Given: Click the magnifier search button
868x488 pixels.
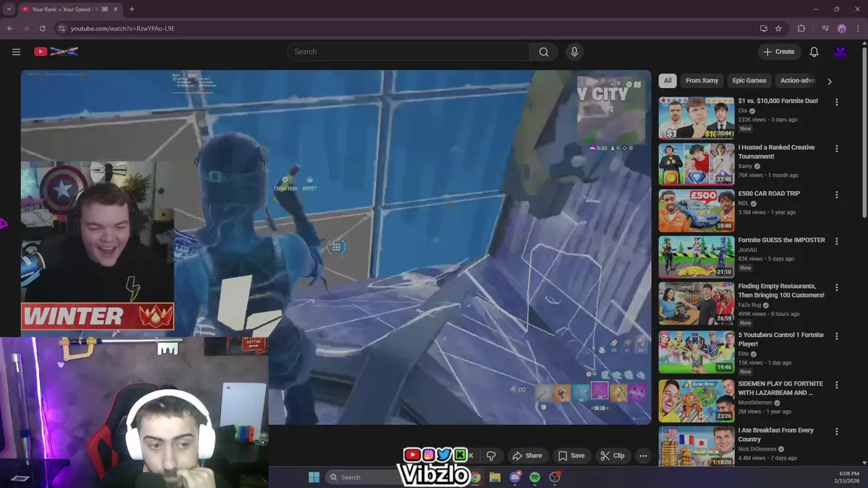Looking at the screenshot, I should tap(544, 52).
